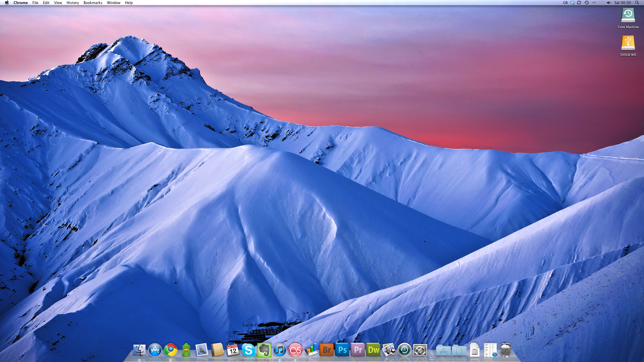Launch Evernote from the Dock
The width and height of the screenshot is (644, 362).
pos(264,350)
